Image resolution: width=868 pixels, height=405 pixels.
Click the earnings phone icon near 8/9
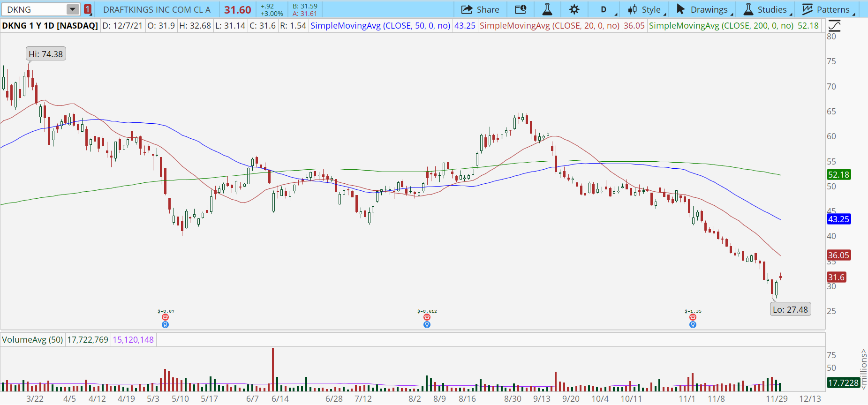coord(427,317)
